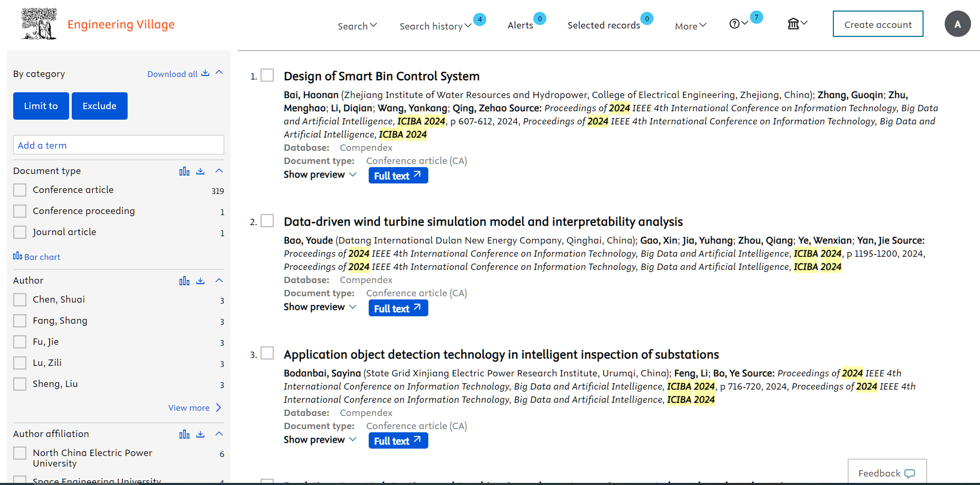Open the help question mark icon
This screenshot has height=485, width=980.
tap(734, 24)
